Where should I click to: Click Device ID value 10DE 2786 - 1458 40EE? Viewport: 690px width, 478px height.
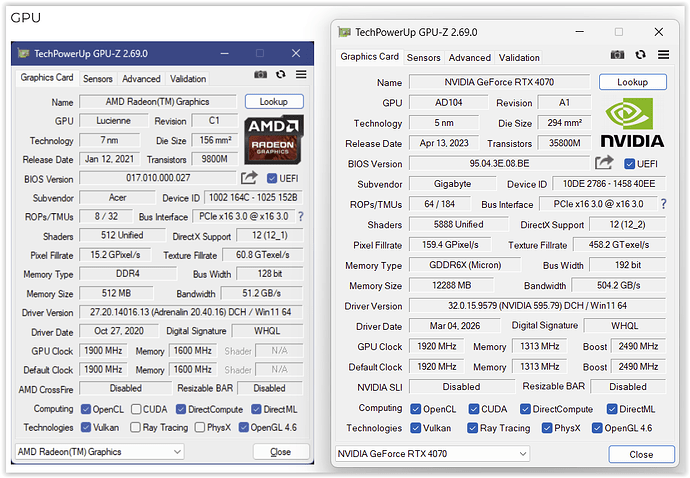609,184
